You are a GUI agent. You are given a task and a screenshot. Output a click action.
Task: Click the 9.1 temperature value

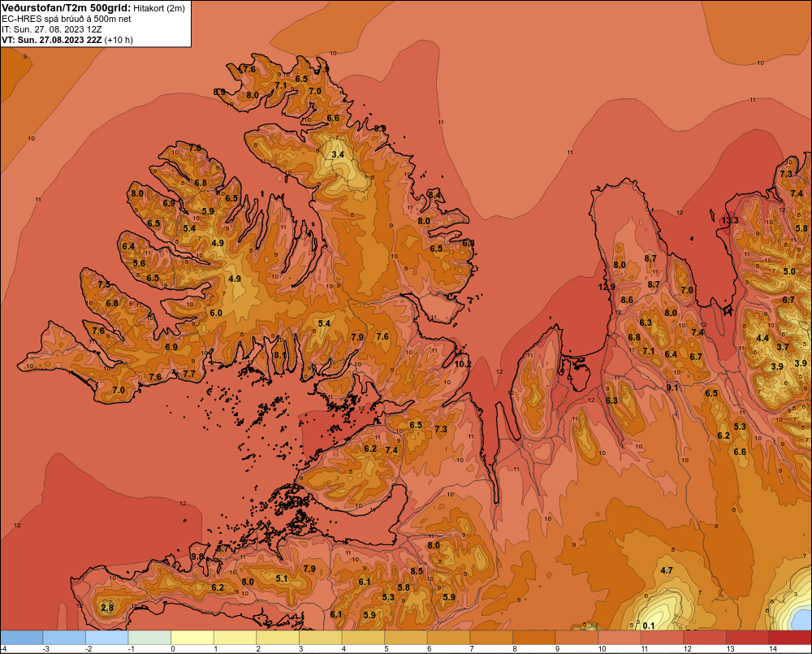point(672,387)
